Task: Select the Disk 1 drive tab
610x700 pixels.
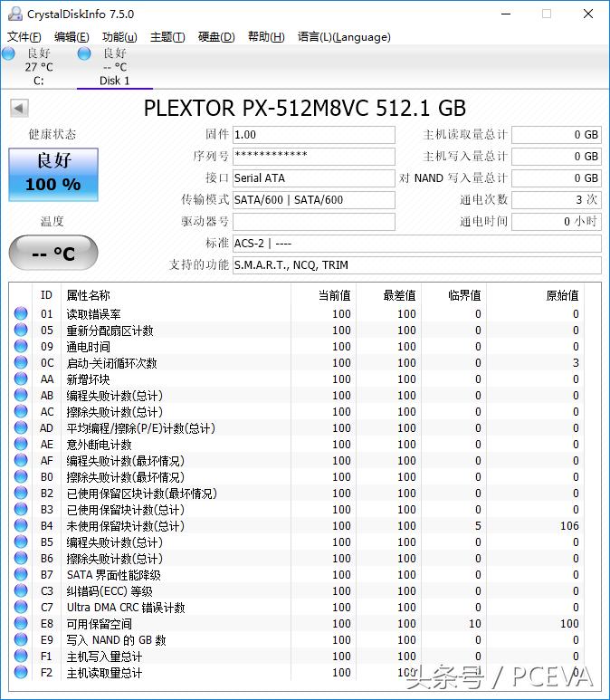Action: tap(115, 67)
